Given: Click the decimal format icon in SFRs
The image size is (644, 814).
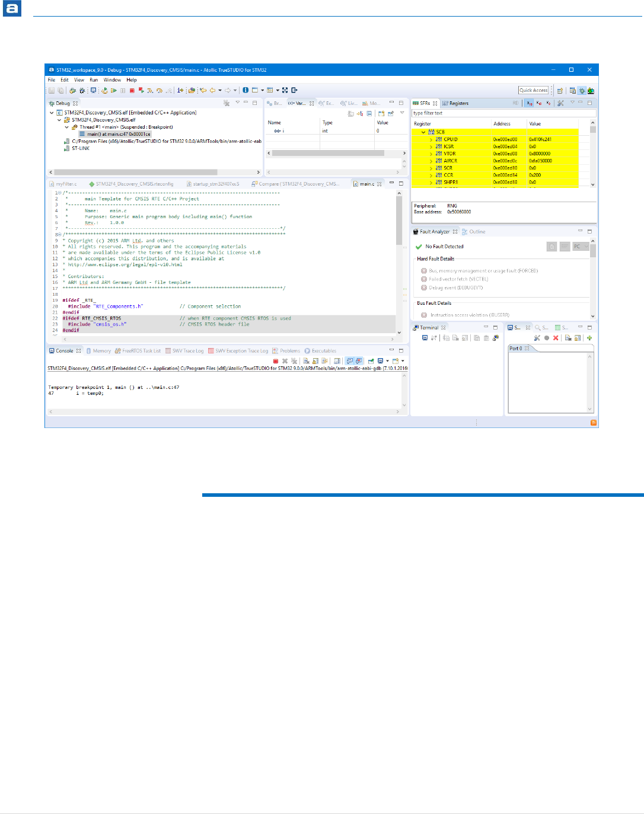Looking at the screenshot, I should coord(539,103).
